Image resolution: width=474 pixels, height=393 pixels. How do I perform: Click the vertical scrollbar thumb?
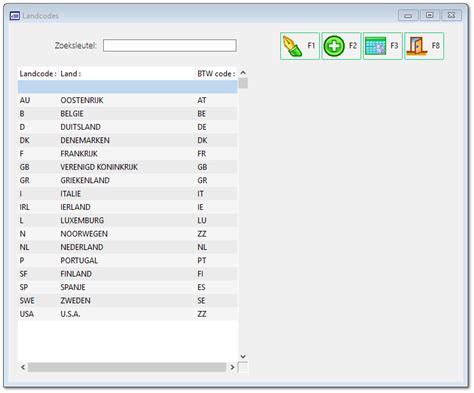243,83
